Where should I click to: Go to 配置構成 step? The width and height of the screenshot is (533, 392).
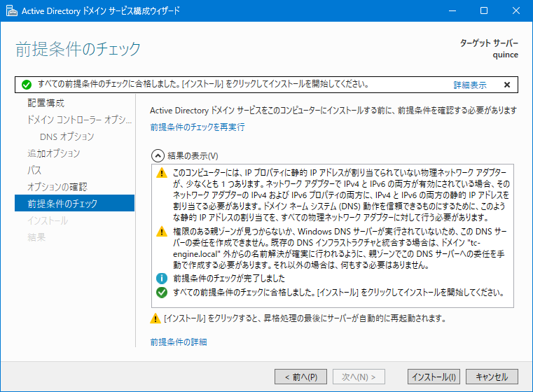tap(46, 103)
